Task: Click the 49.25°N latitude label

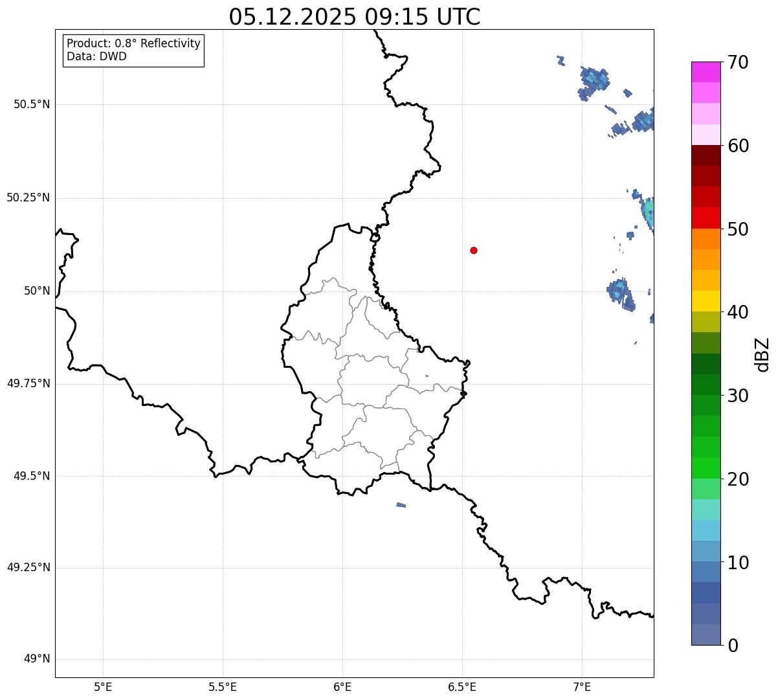Action: tap(28, 568)
